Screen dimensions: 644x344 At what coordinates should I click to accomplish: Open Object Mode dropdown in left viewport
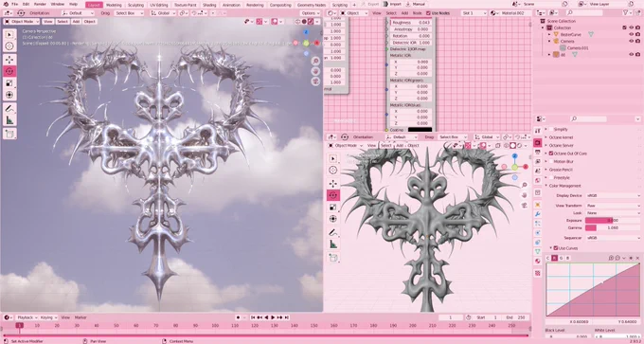23,22
